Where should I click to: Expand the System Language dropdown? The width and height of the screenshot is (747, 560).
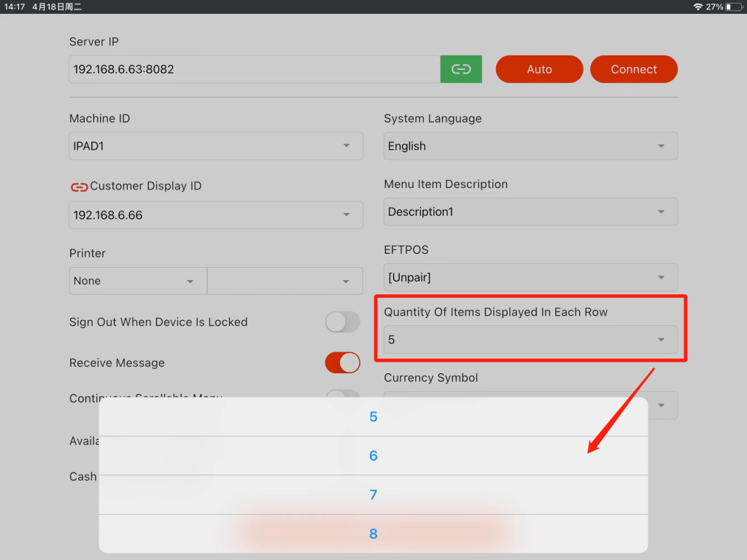coord(530,146)
